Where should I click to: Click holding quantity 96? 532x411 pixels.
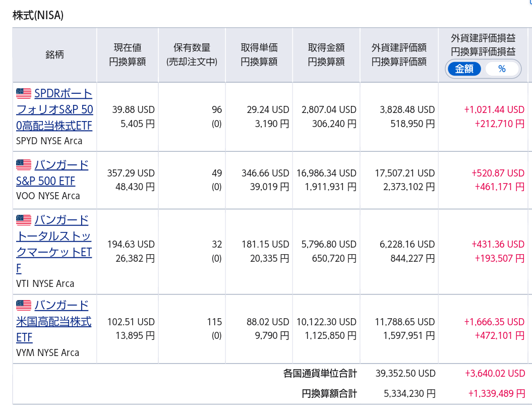[x=217, y=109]
